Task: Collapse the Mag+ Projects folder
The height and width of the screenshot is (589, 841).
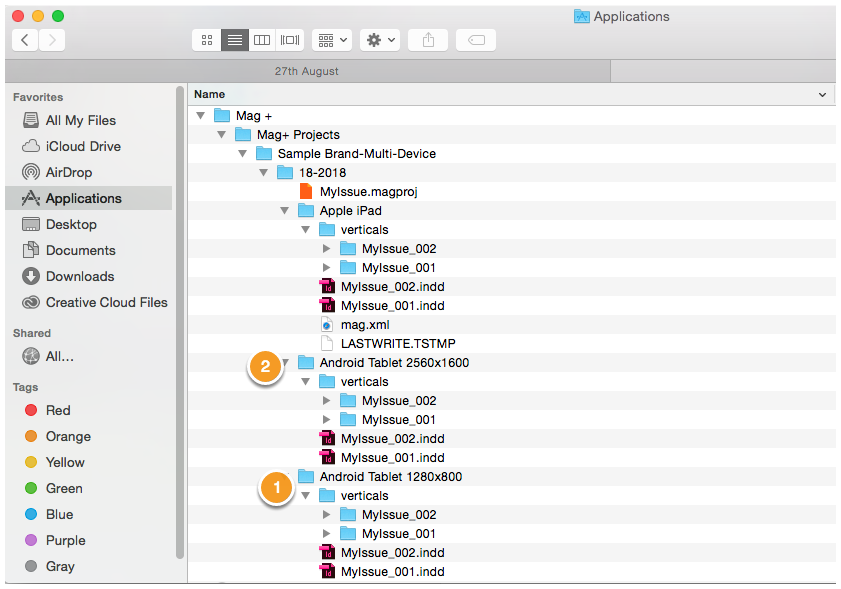Action: tap(222, 135)
